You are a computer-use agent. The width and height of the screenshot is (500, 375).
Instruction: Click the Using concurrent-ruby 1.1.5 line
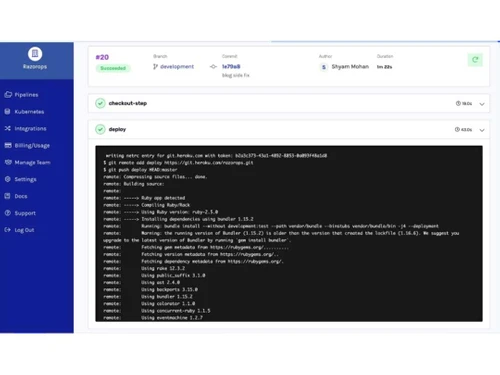[157, 311]
